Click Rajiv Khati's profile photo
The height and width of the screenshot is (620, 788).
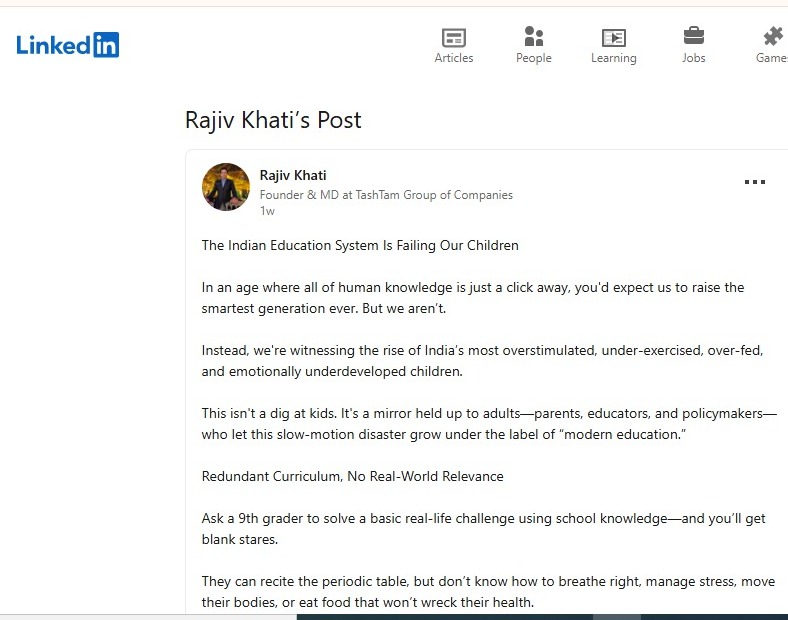[x=226, y=187]
